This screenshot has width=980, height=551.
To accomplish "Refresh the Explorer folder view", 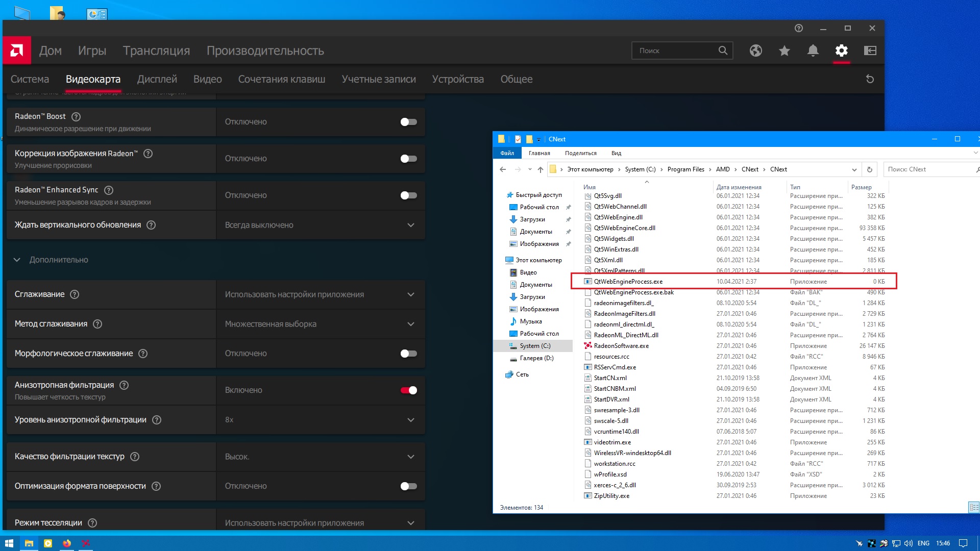I will [870, 169].
